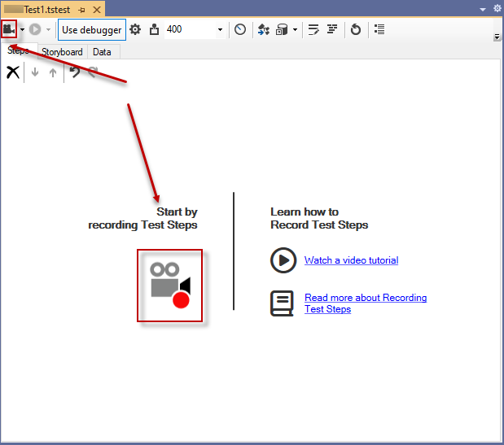Click the Undo arrow icon
This screenshot has width=504, height=445.
click(x=75, y=72)
